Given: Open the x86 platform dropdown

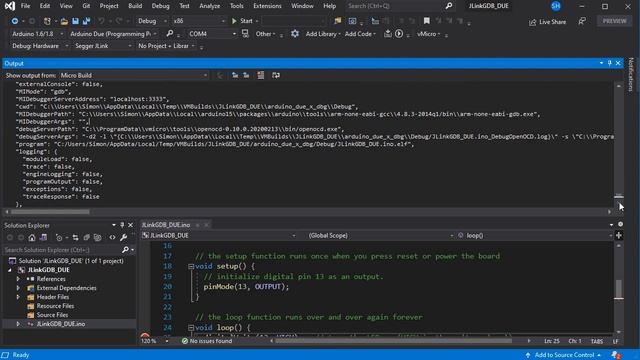Looking at the screenshot, I should tap(199, 21).
